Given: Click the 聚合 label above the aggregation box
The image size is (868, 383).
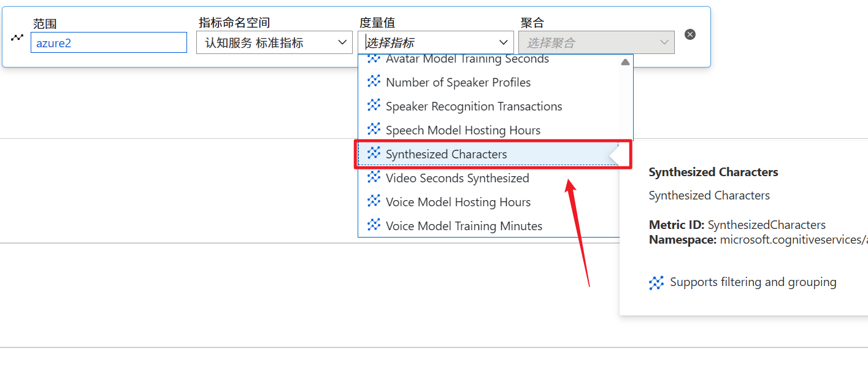Looking at the screenshot, I should coord(532,23).
